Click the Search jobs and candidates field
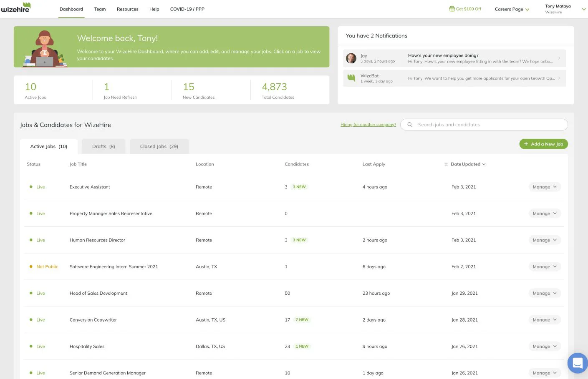588x379 pixels. click(x=484, y=125)
